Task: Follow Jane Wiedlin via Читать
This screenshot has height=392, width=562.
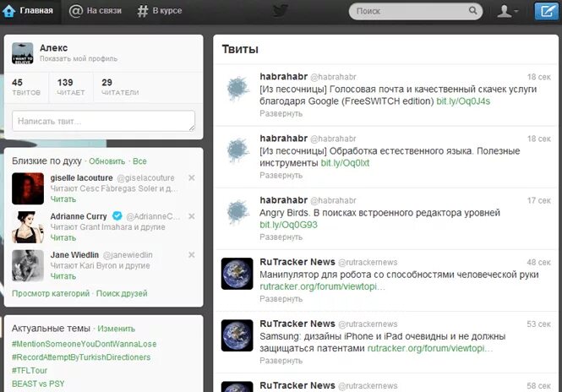Action: pos(63,276)
